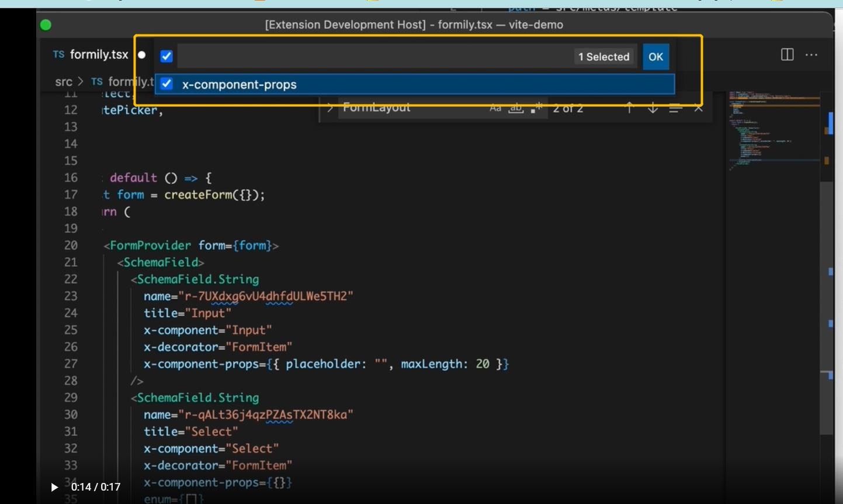This screenshot has width=843, height=504.
Task: Click title="Select" on line 31
Action: pyautogui.click(x=191, y=432)
